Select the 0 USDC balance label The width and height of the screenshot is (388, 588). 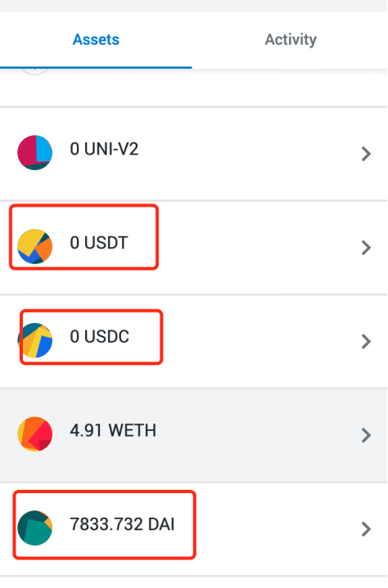point(99,336)
